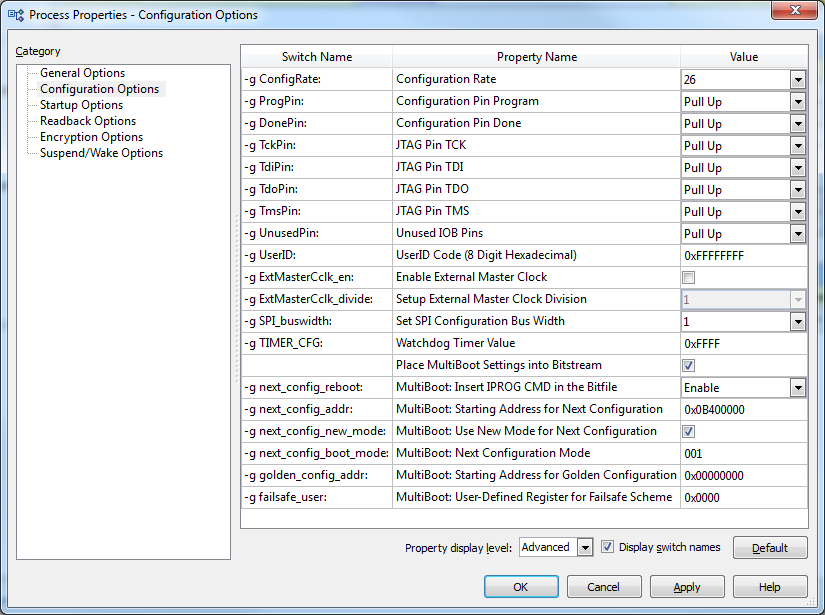This screenshot has width=825, height=615.
Task: Click the '-g ConfigRate:' switch name
Action: (283, 79)
